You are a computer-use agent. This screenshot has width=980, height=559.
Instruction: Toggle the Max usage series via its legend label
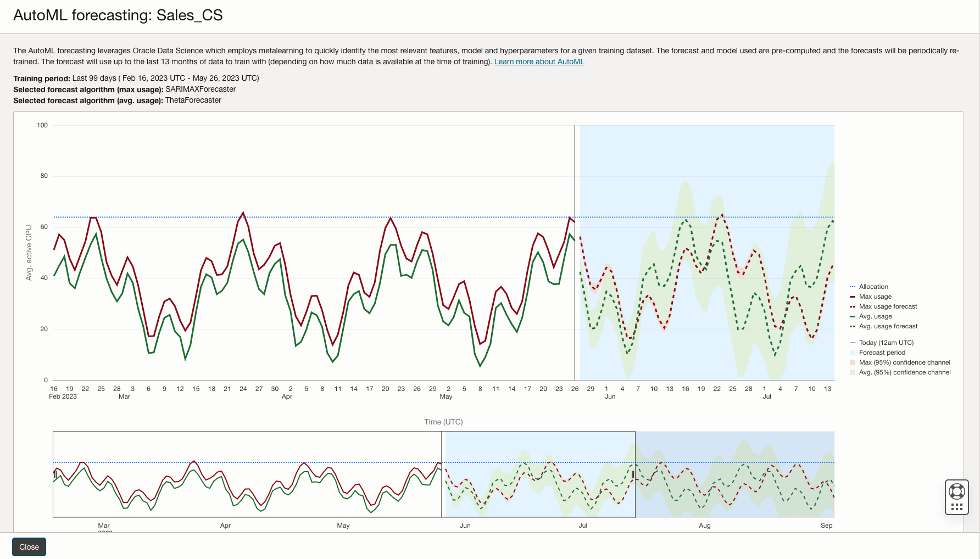[x=876, y=297]
